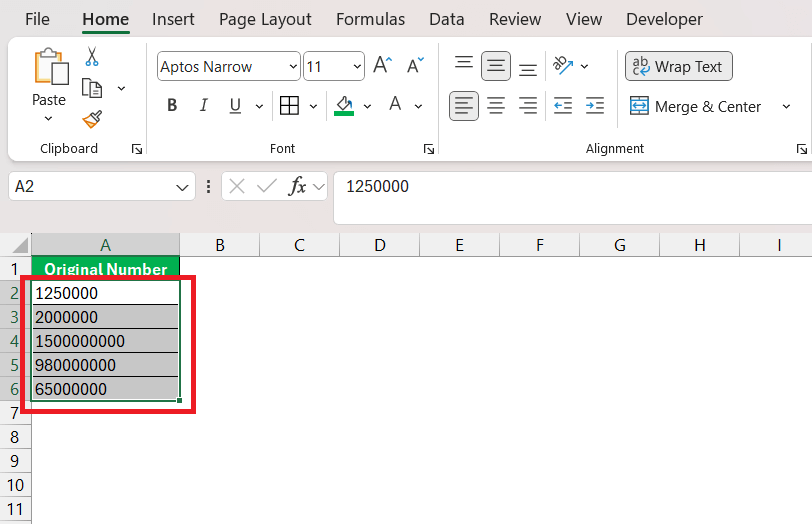This screenshot has width=812, height=524.
Task: Open the File tab
Action: (37, 20)
